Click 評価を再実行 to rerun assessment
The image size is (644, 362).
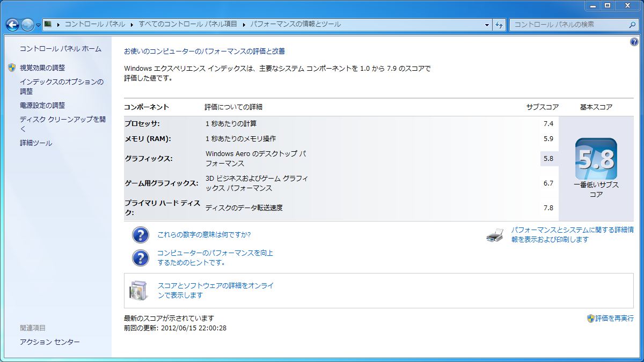point(614,319)
